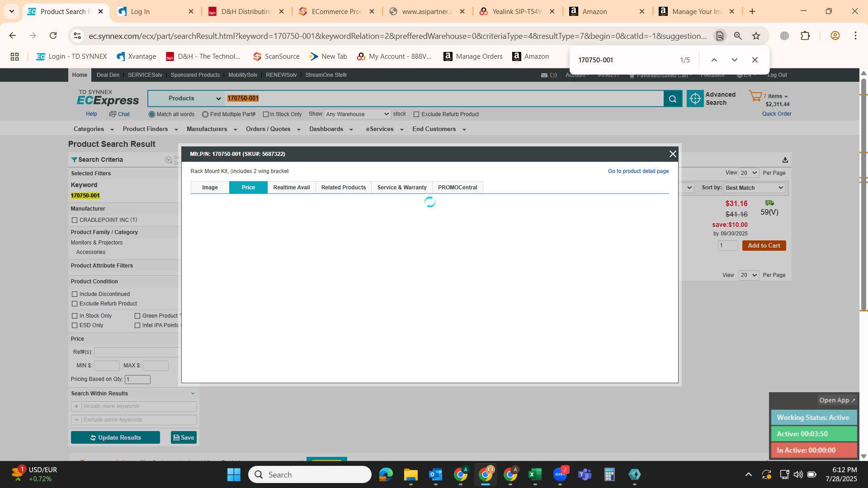Open Windows Start menu
868x488 pixels.
point(234,474)
